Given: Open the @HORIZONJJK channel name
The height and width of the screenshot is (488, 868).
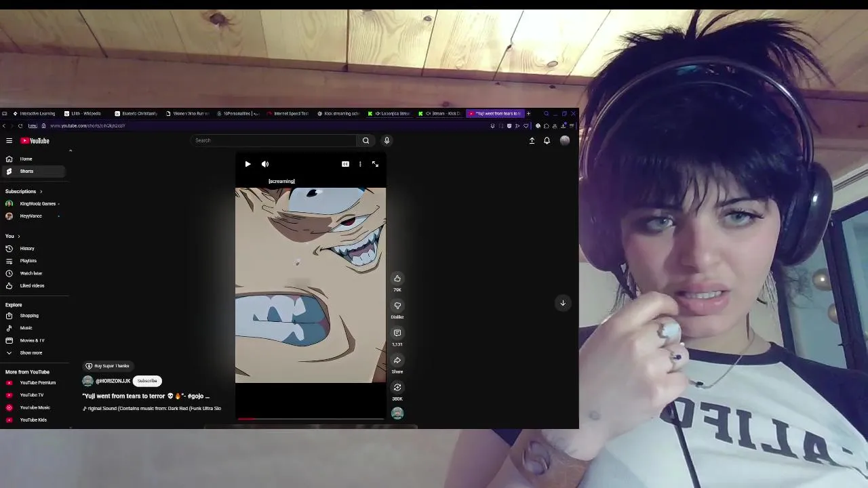Looking at the screenshot, I should pos(113,381).
